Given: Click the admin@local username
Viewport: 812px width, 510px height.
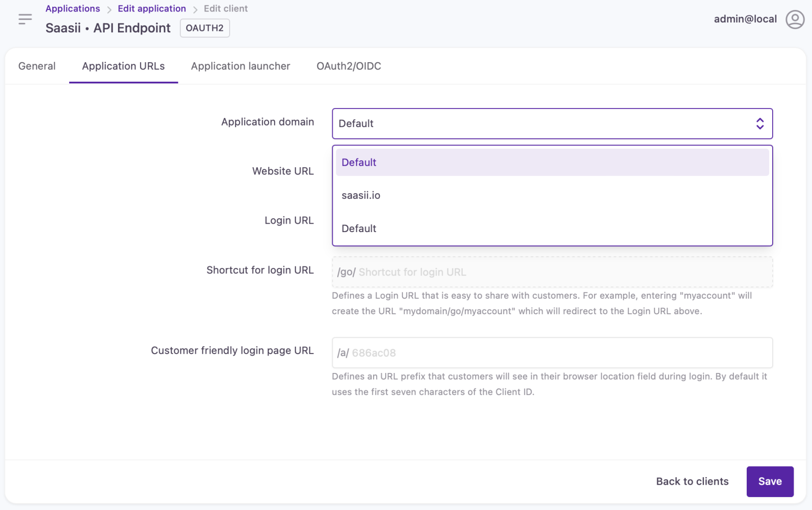Looking at the screenshot, I should [745, 19].
